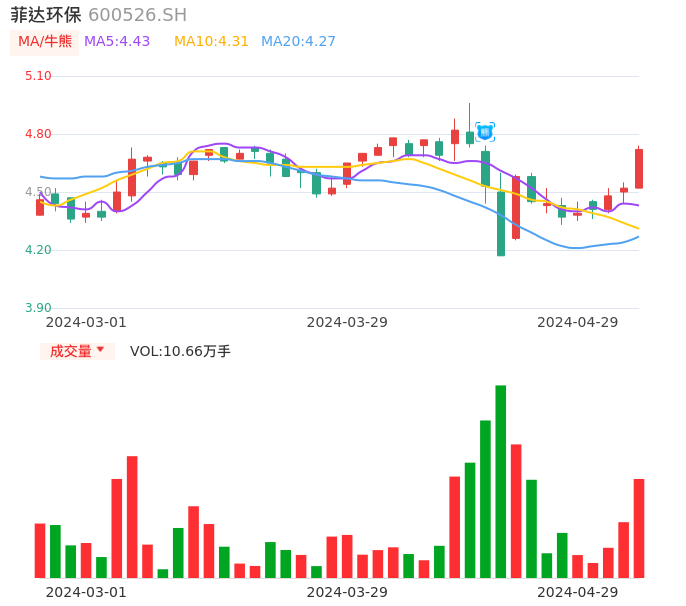Image resolution: width=686 pixels, height=606 pixels.
Task: Click the MA/牛熊 indicator tab
Action: tap(45, 42)
